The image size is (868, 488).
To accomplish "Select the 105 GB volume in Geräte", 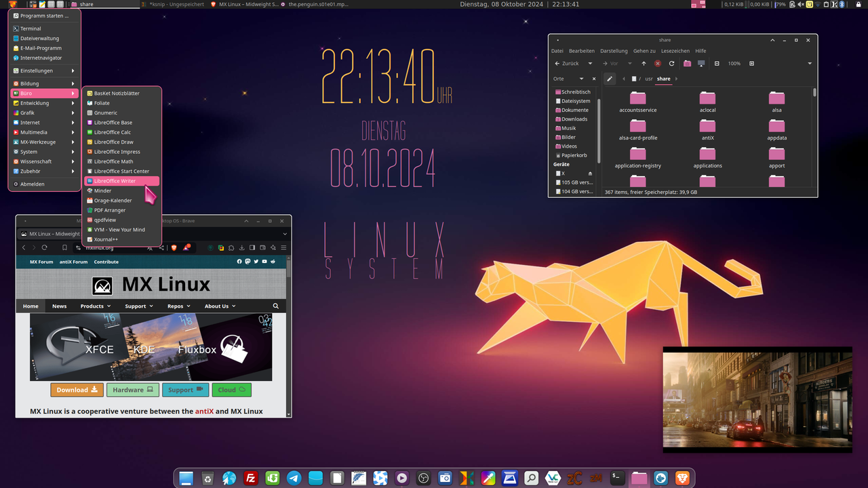I will (x=574, y=182).
